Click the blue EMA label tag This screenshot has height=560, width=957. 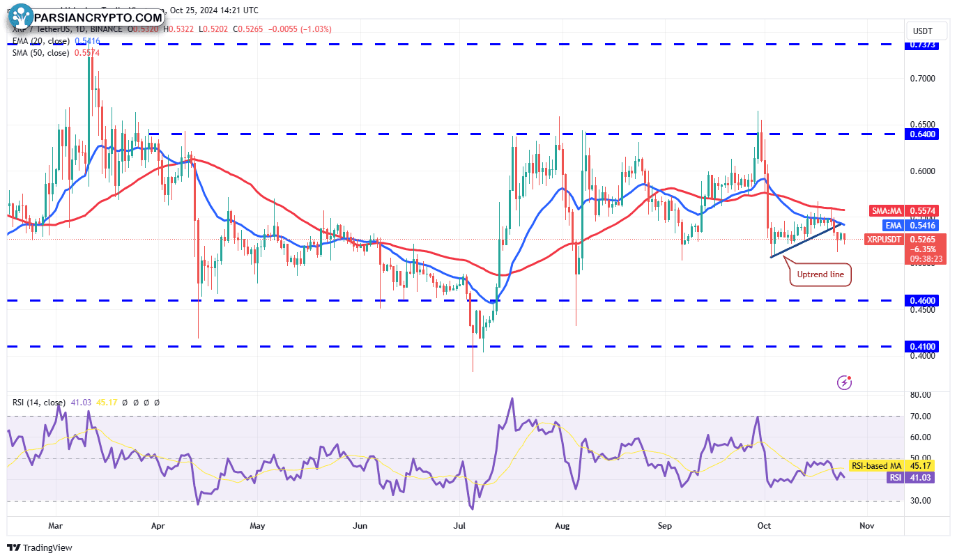pos(894,226)
